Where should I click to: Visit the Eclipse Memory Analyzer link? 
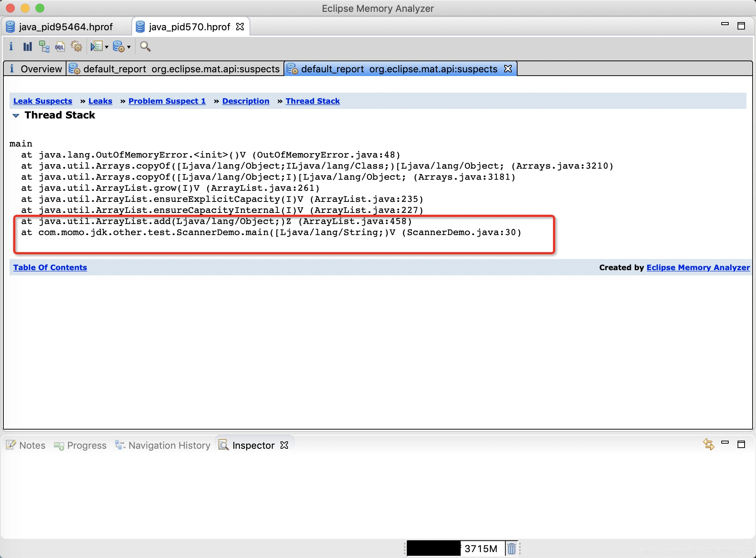tap(698, 268)
